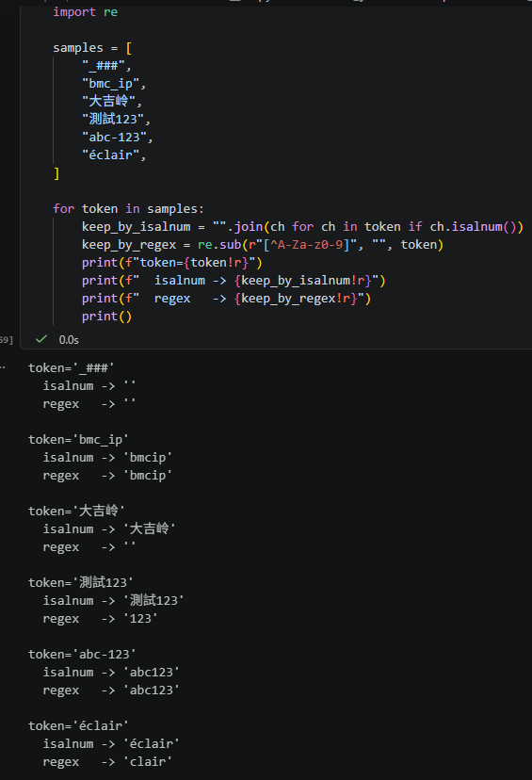532x780 pixels.
Task: Click output line isalnum -> 'bmcip'
Action: [107, 458]
